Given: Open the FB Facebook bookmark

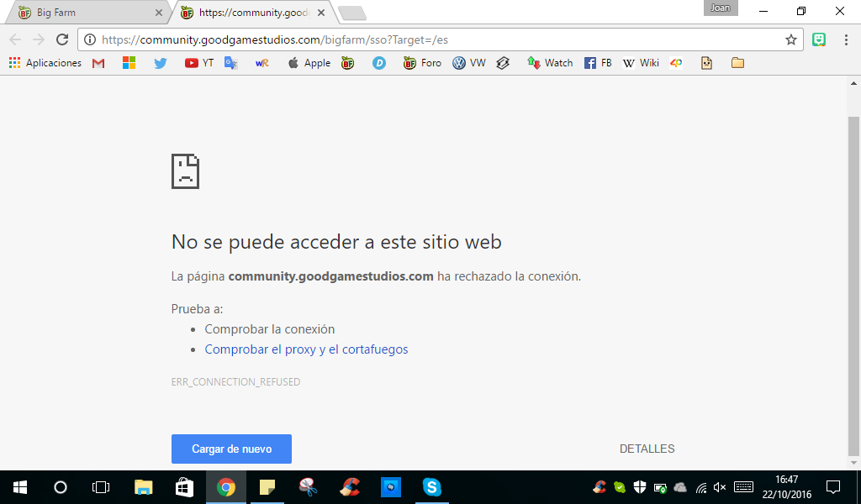Looking at the screenshot, I should 598,63.
